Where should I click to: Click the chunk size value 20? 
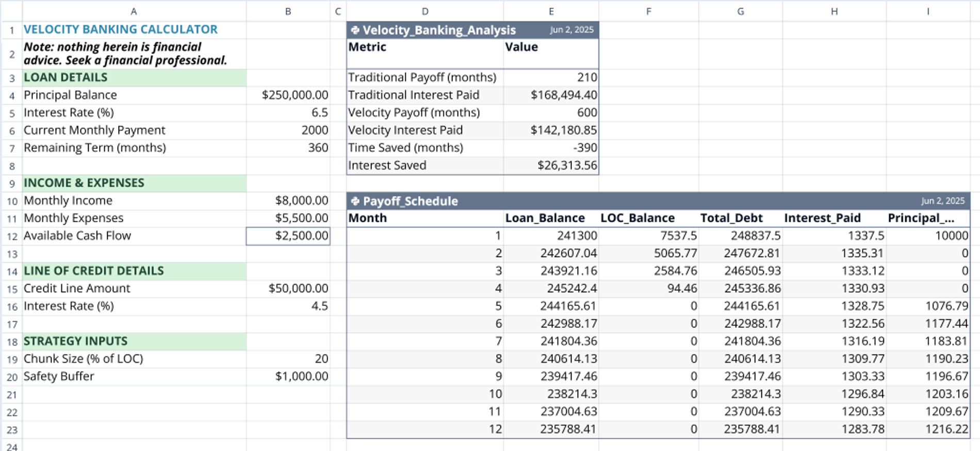[288, 359]
